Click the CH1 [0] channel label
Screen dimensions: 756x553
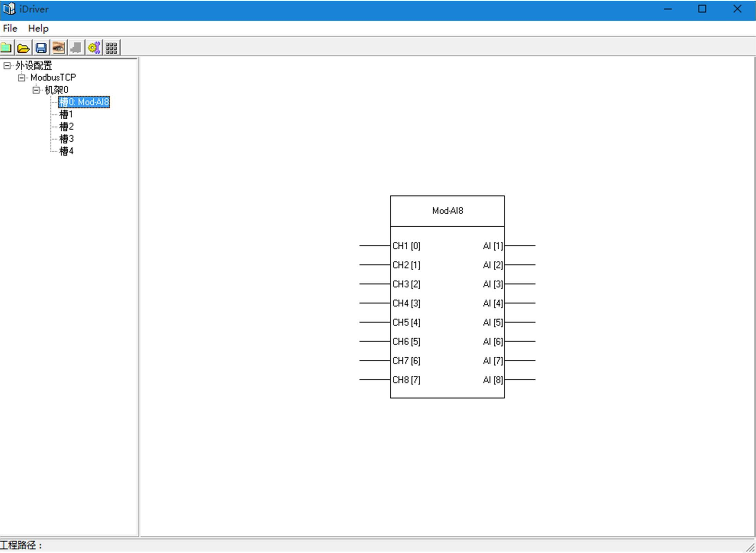pos(406,246)
